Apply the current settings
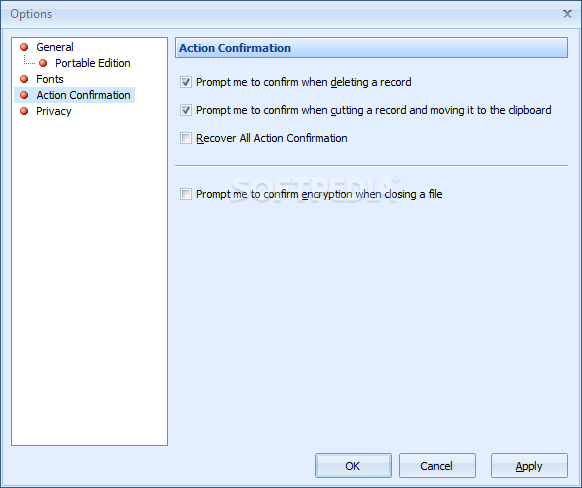This screenshot has height=488, width=582. click(529, 465)
